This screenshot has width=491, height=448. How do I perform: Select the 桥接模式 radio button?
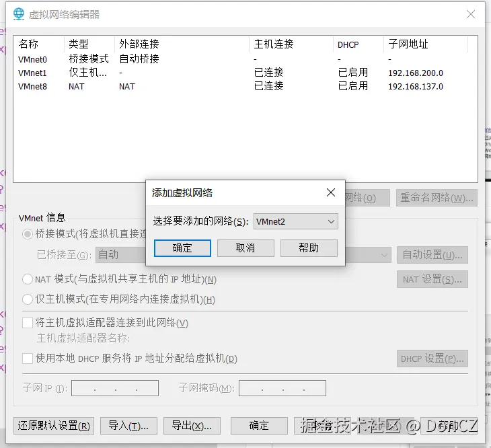[28, 234]
